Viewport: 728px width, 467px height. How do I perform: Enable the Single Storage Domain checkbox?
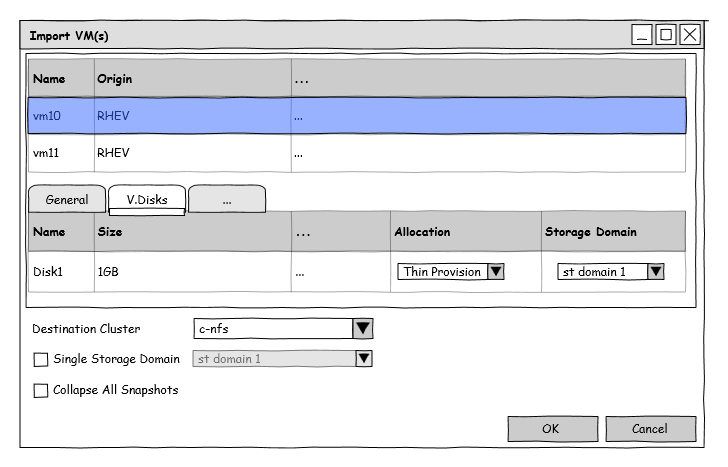coord(41,359)
